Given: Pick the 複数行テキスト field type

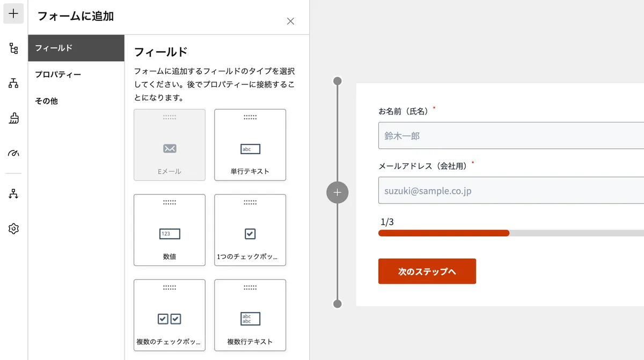Looking at the screenshot, I should pyautogui.click(x=250, y=315).
